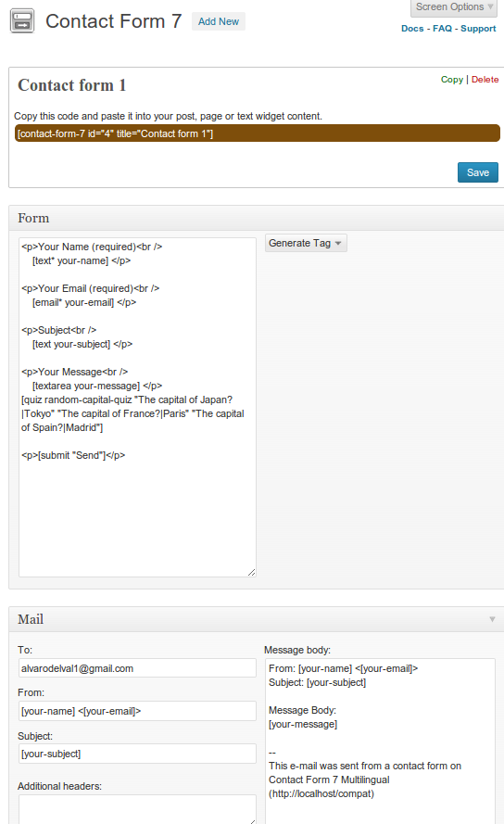Focus the mail Subject field
The width and height of the screenshot is (504, 824).
(137, 753)
